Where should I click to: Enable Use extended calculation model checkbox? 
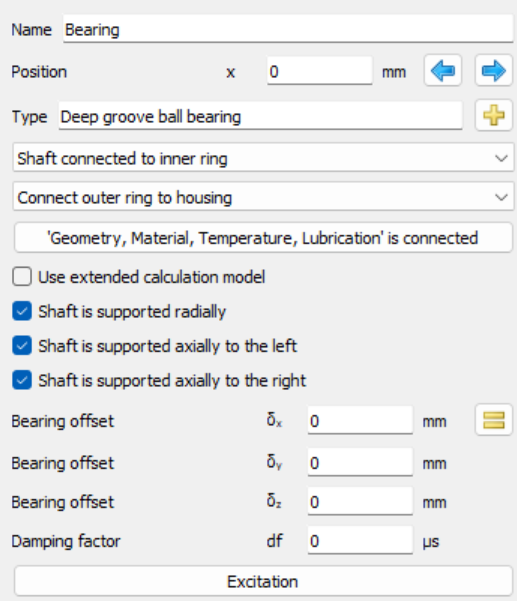pos(22,277)
